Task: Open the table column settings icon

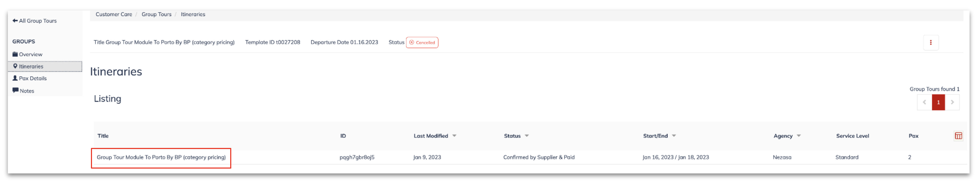Action: [x=958, y=136]
